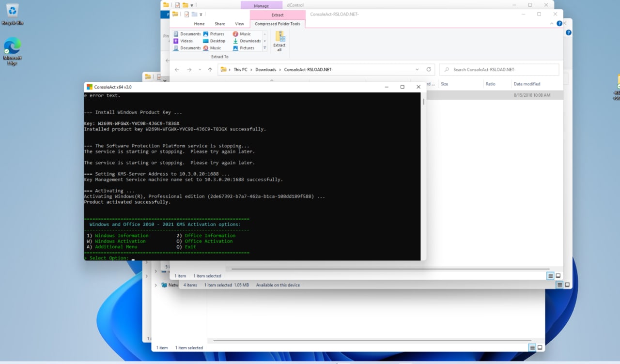
Task: Open Help in the ConsoleAct-RSLOAD.NET- window
Action: tap(559, 24)
